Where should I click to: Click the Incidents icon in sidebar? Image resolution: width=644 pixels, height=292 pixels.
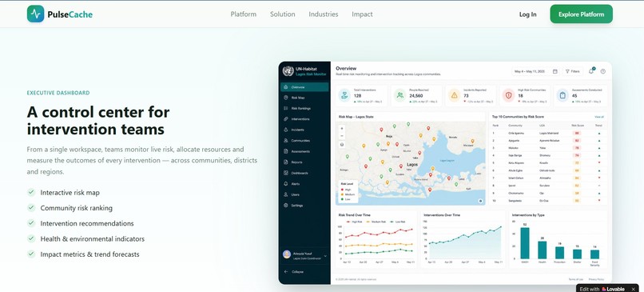[x=286, y=130]
